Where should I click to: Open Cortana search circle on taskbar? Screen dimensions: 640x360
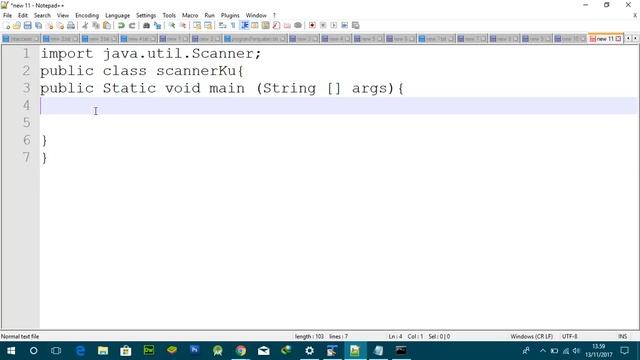click(x=33, y=351)
